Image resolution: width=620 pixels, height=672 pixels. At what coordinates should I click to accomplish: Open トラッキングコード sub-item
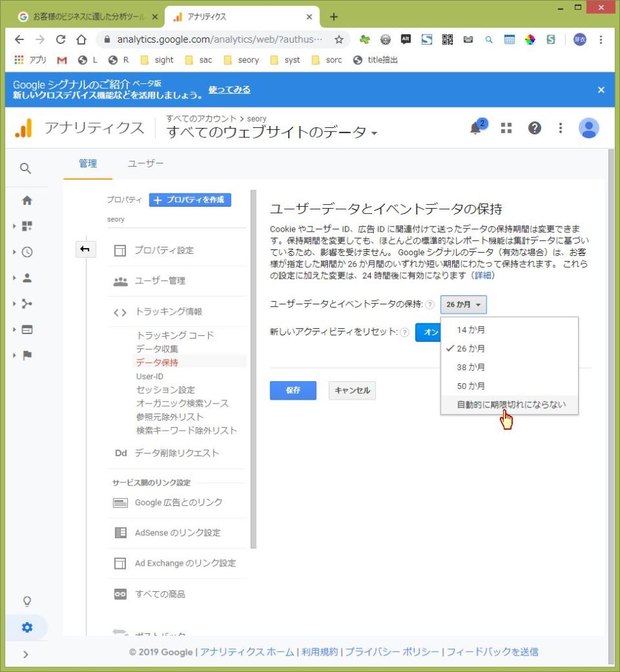click(175, 335)
